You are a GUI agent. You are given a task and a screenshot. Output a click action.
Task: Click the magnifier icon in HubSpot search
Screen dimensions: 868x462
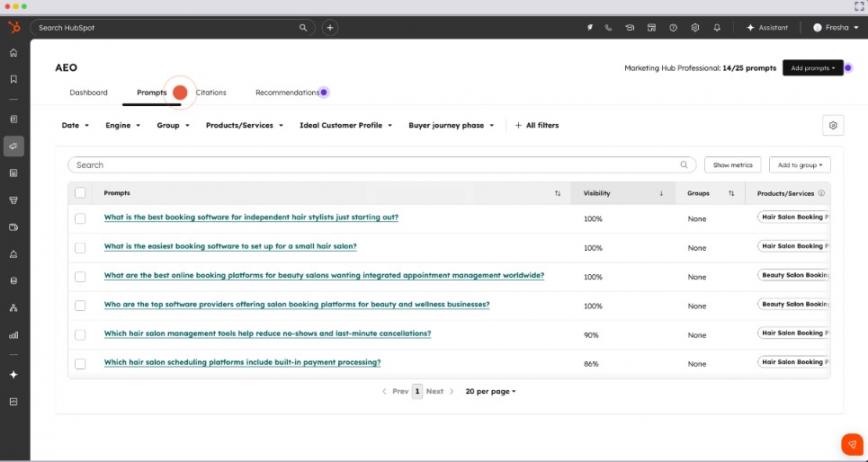pyautogui.click(x=303, y=28)
